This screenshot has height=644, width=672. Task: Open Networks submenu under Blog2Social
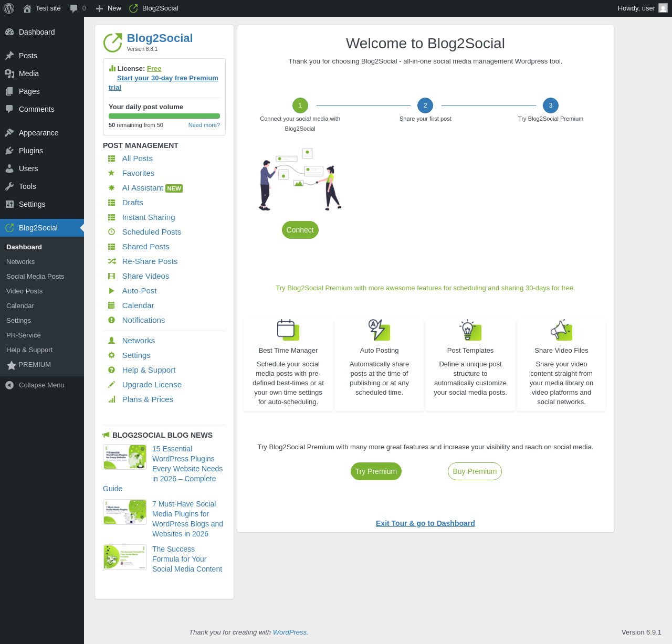pos(42,262)
